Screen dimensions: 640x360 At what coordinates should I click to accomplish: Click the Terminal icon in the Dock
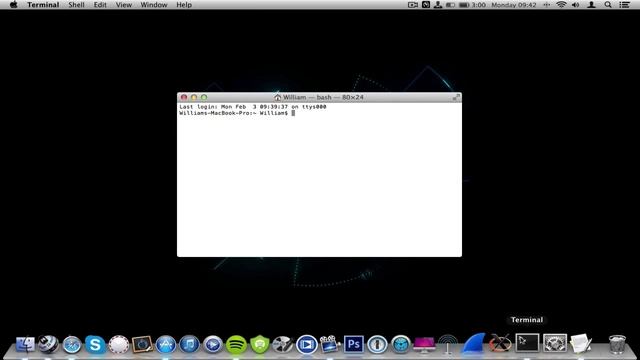pyautogui.click(x=527, y=343)
